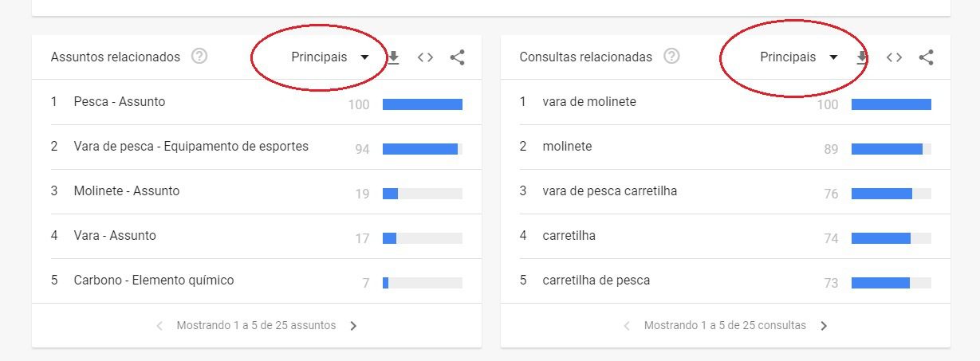
Task: Open Principais dropdown in Consultas relacionadas
Action: pos(799,57)
